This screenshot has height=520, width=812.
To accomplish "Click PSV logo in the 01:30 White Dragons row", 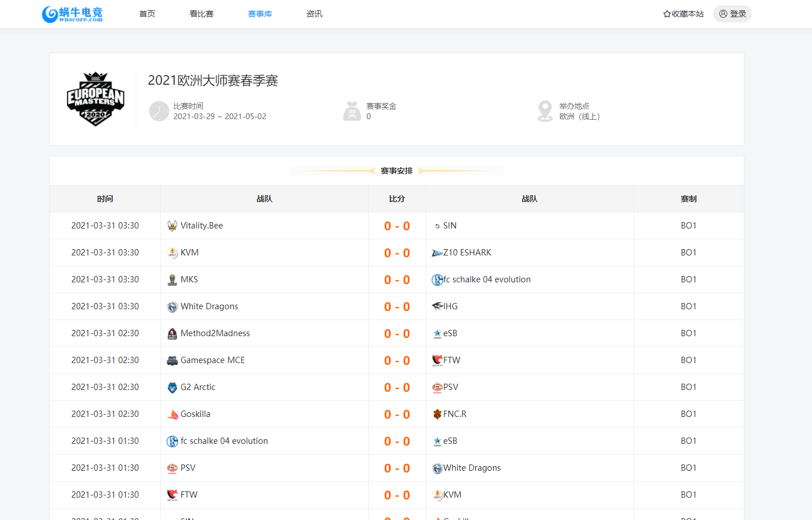I will [x=172, y=468].
